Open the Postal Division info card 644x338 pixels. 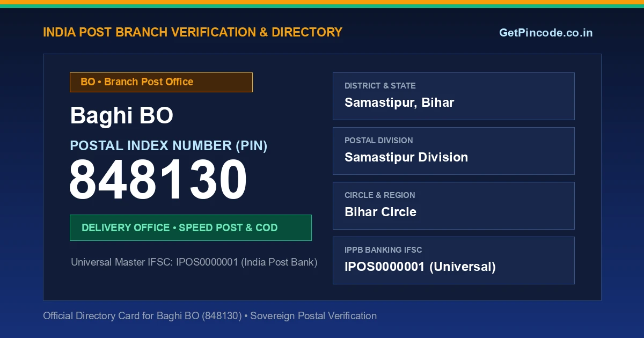click(x=453, y=151)
